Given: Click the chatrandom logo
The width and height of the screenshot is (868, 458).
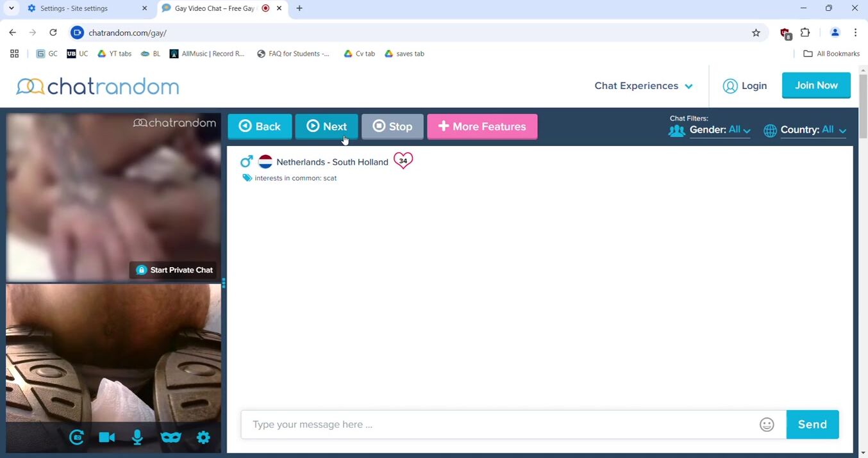Looking at the screenshot, I should click(x=97, y=86).
